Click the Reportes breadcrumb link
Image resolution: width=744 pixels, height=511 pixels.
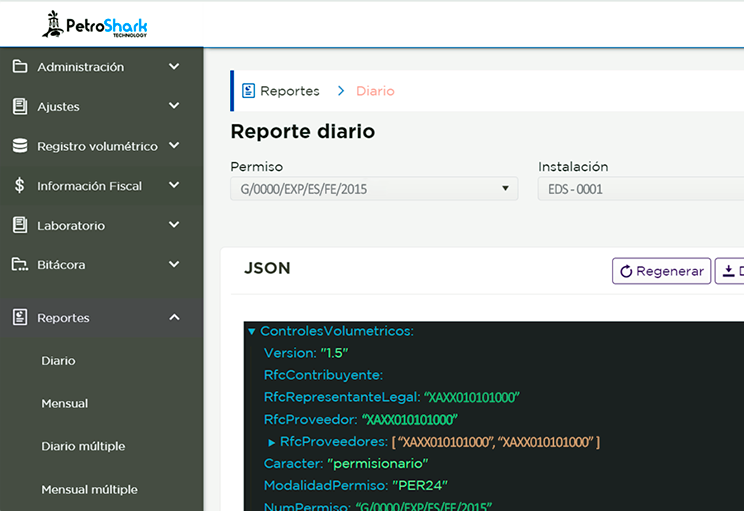(289, 91)
